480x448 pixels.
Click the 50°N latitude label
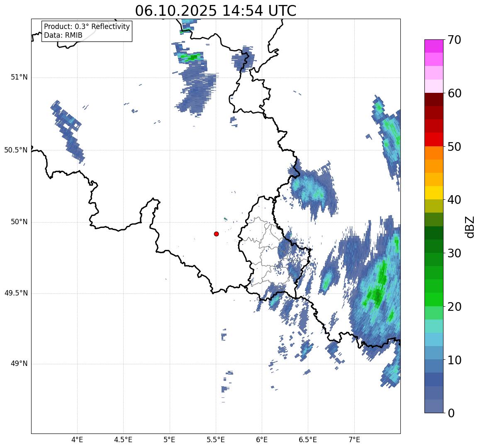click(19, 222)
